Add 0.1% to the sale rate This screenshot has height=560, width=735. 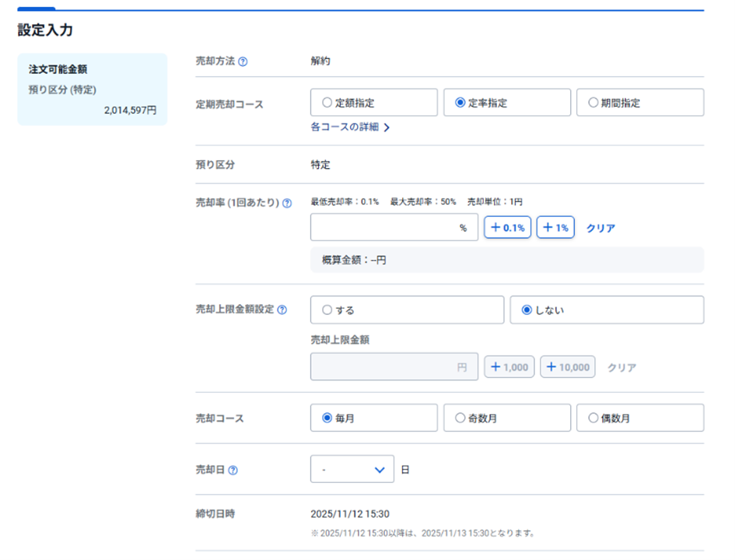tap(507, 227)
